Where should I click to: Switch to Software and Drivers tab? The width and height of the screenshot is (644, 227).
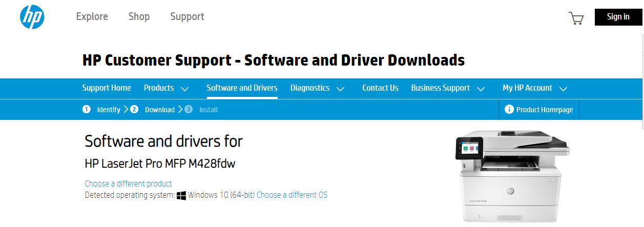(242, 88)
